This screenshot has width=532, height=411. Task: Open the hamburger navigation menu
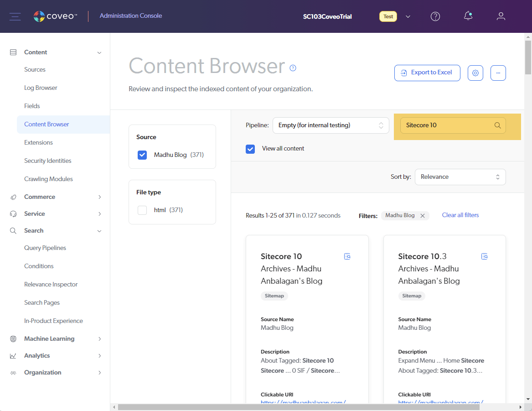15,16
